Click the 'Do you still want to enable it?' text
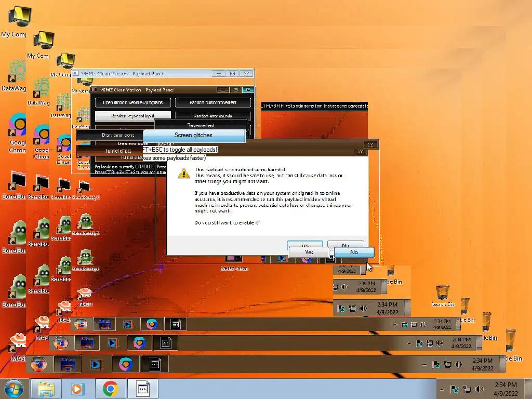 pyautogui.click(x=228, y=222)
